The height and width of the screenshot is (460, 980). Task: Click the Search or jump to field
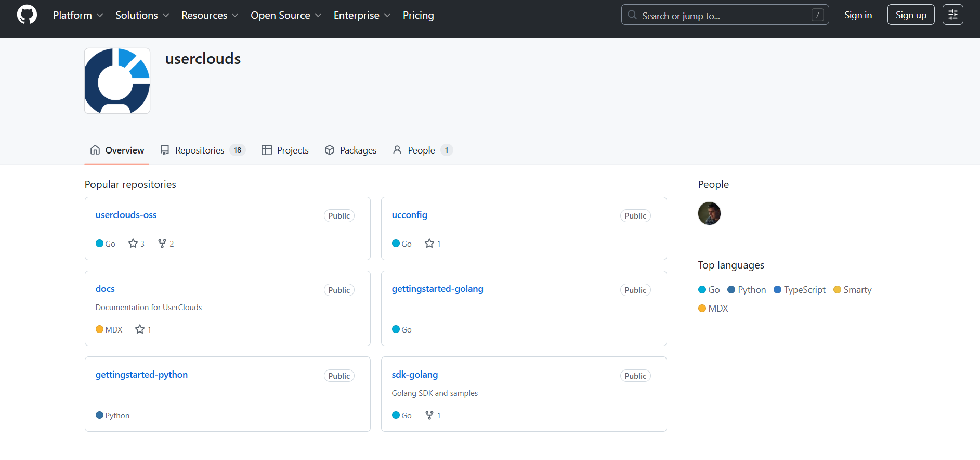click(725, 15)
